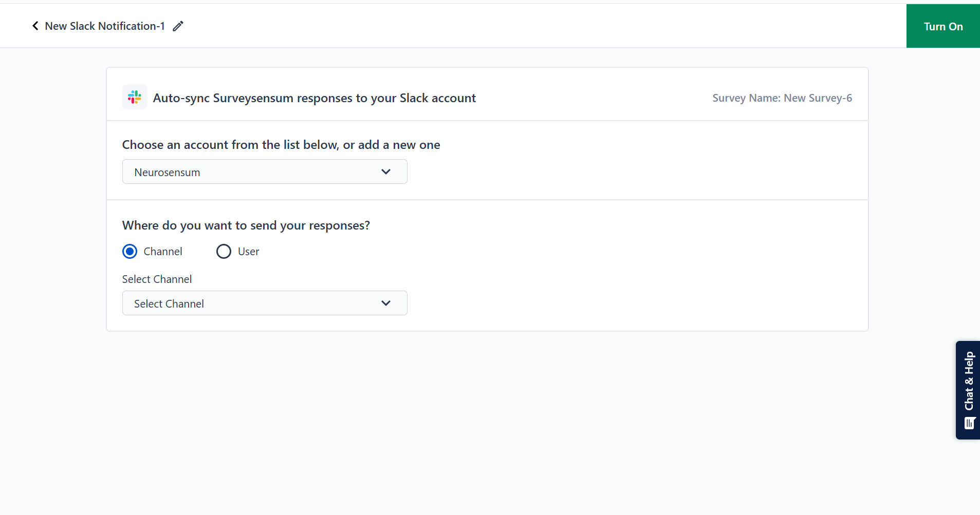Click the "New Slack Notification-1" title
This screenshot has width=980, height=515.
click(x=105, y=26)
